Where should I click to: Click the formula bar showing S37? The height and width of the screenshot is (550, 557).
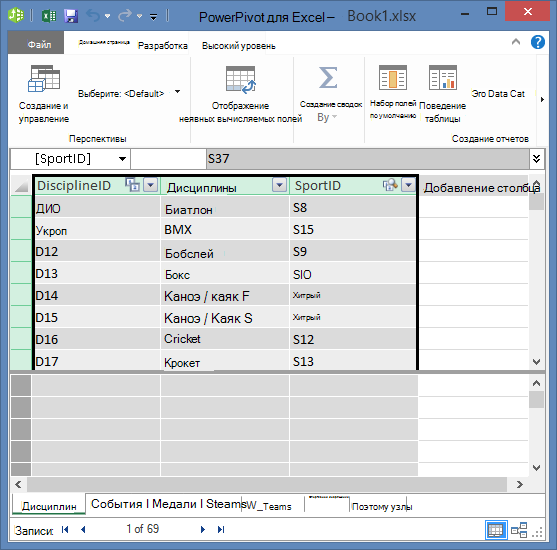tap(368, 158)
